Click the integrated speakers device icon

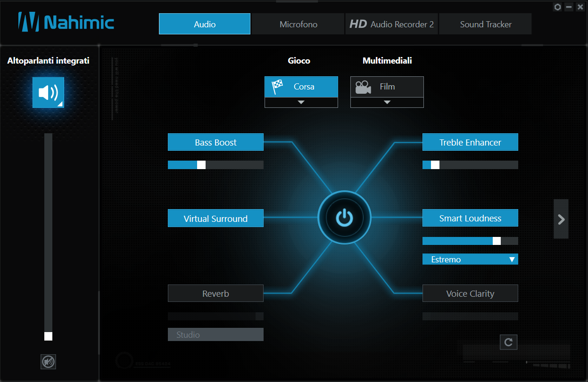tap(48, 92)
